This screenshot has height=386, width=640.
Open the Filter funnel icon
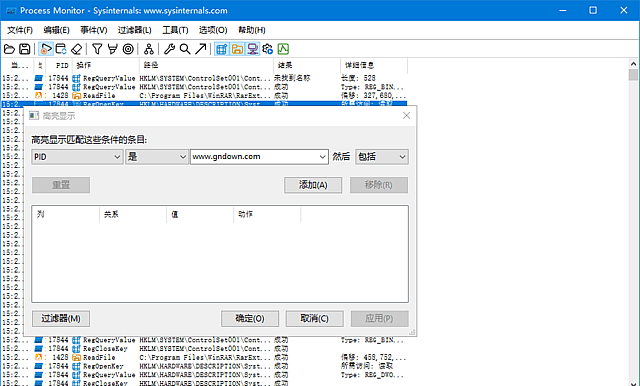97,49
